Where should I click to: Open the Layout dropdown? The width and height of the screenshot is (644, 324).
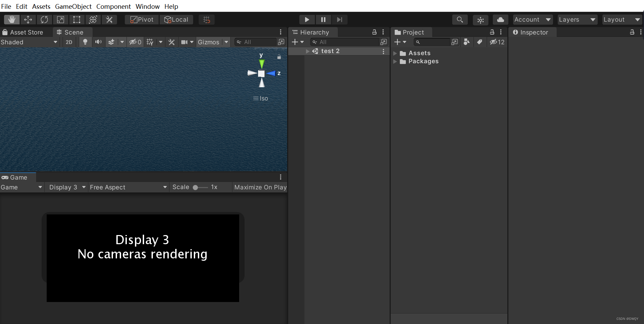(622, 20)
